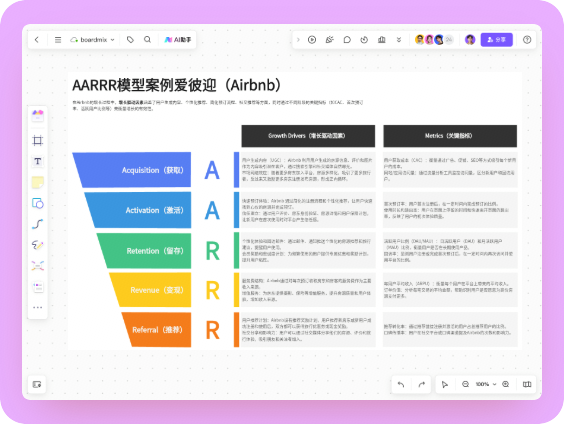Select the yellow Revenue funnel segment
Viewport: 564px width, 424px height.
[x=150, y=290]
